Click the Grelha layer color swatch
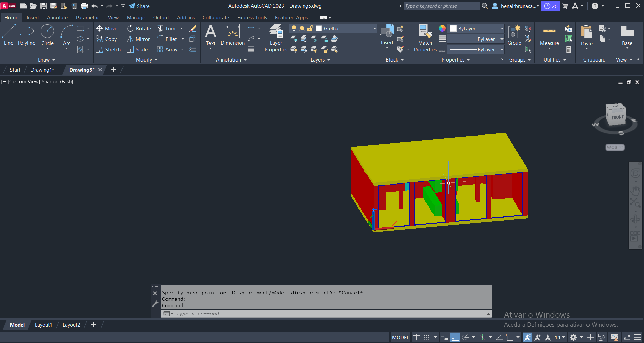This screenshot has width=644, height=343. tap(319, 29)
